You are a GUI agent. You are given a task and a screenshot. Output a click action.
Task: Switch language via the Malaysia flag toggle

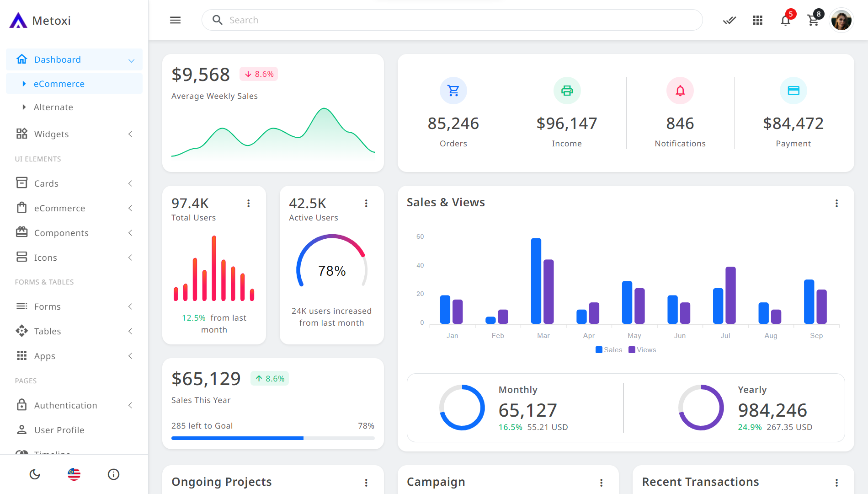point(74,474)
